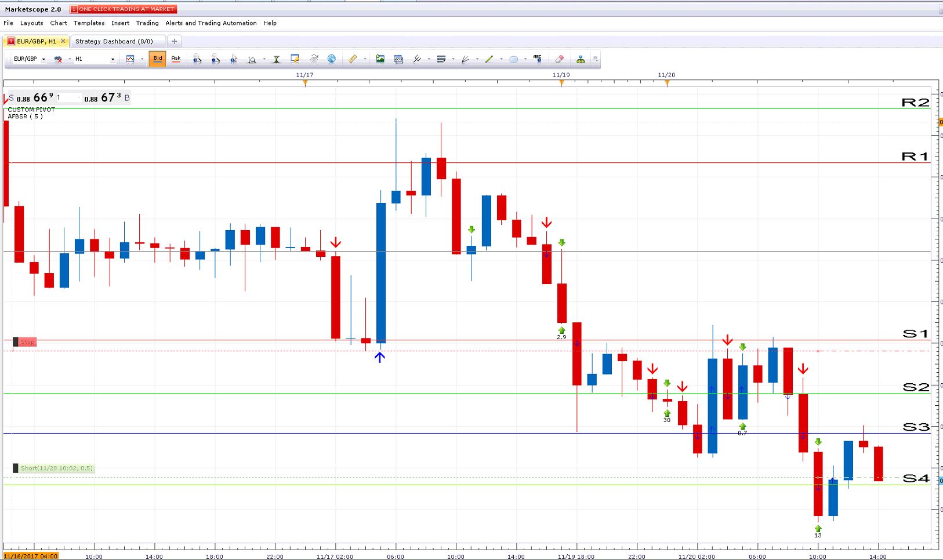Click the crossed-lines icon in the toolbar
Image resolution: width=943 pixels, height=560 pixels.
point(417,59)
